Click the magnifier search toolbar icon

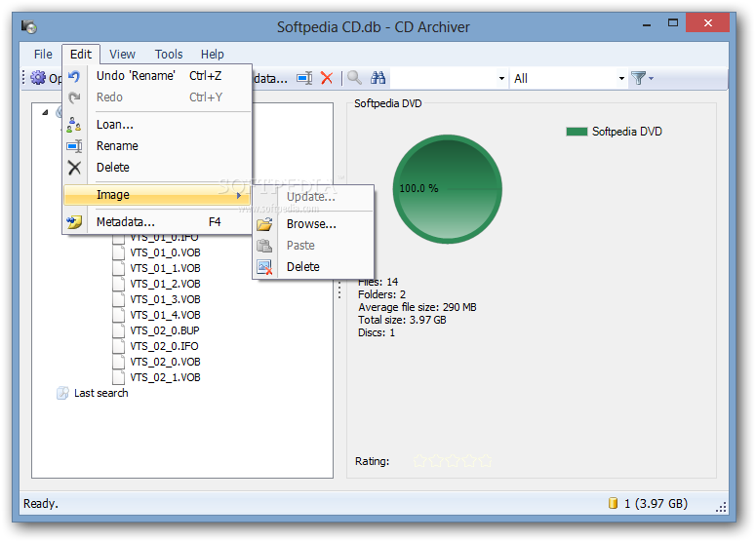pos(354,78)
